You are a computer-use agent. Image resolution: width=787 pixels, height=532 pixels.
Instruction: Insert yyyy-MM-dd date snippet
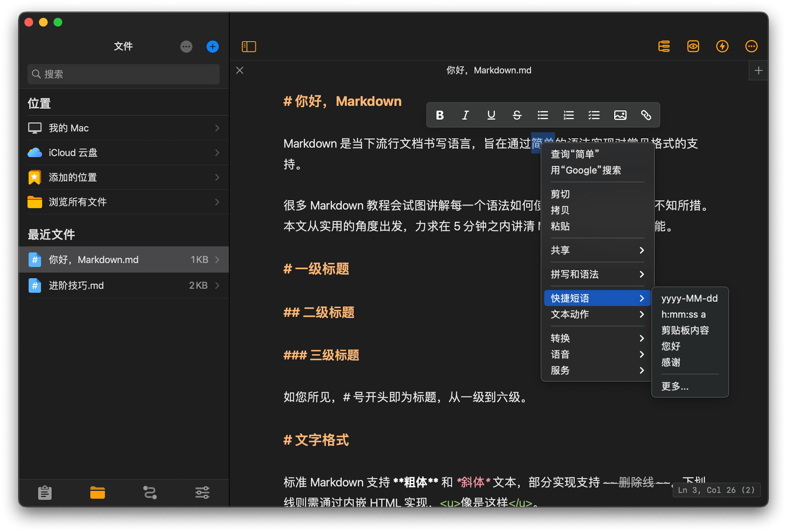(x=690, y=298)
